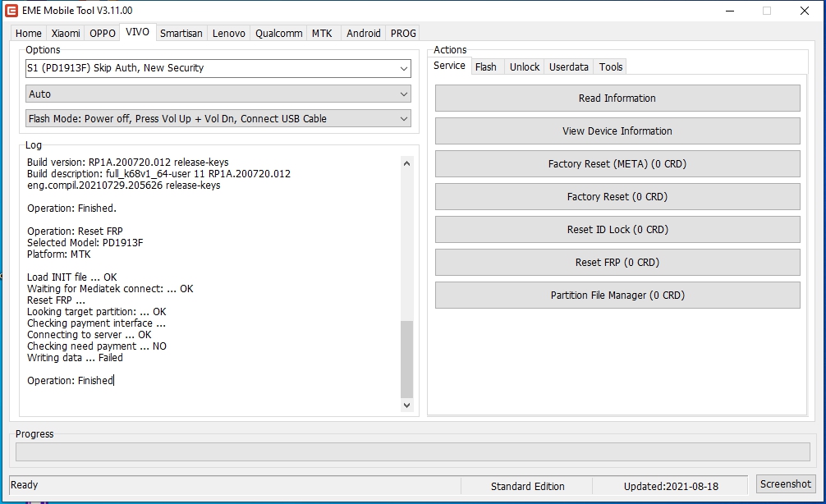
Task: Minimize the EME Mobile Tool window
Action: click(730, 11)
